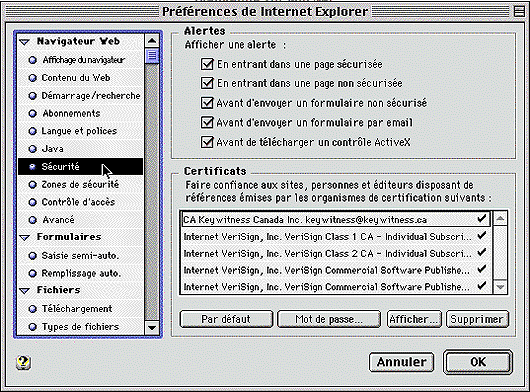The height and width of the screenshot is (392, 530).
Task: Click certificate list scroll down arrow
Action: 500,287
